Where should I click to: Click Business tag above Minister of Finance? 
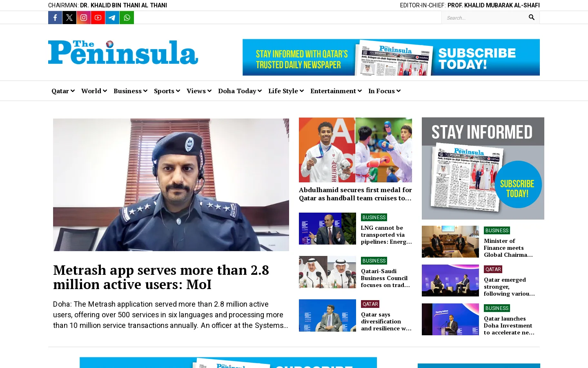497,231
